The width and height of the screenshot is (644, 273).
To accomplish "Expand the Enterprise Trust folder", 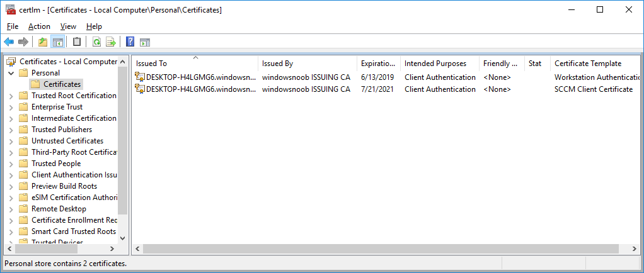I will 11,107.
